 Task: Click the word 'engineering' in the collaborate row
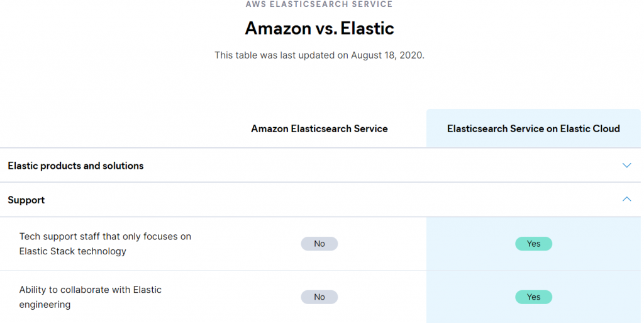[45, 305]
